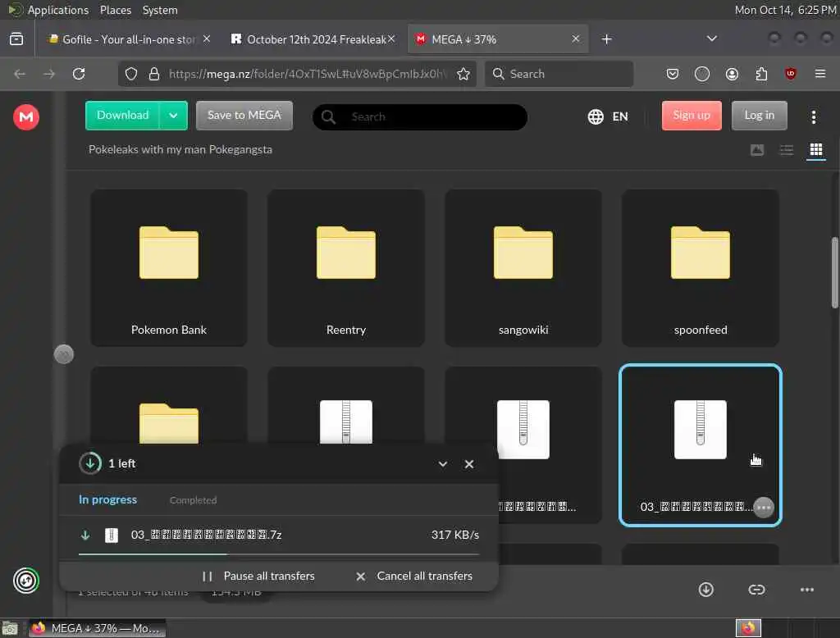Open extensions puzzle icon
840x638 pixels.
pos(761,73)
